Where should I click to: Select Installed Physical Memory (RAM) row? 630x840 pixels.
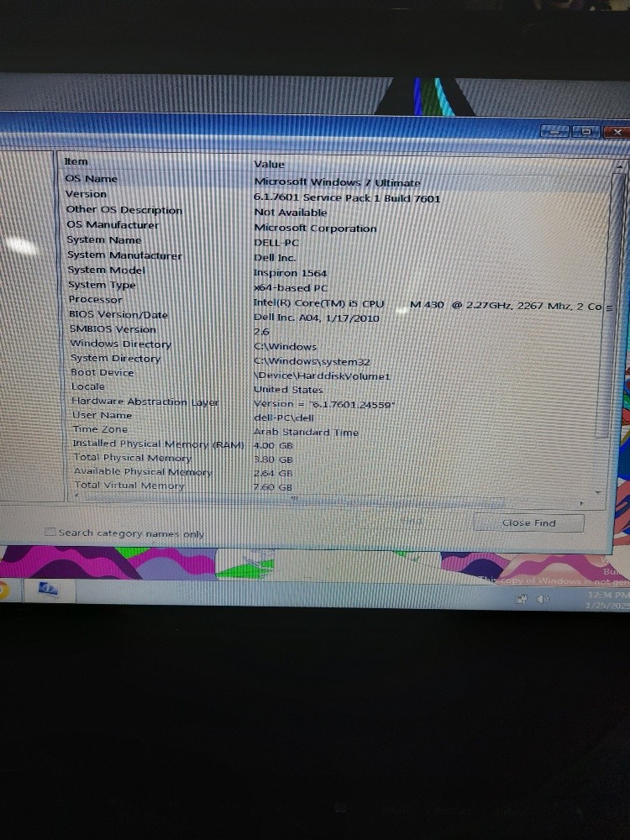pos(337,444)
